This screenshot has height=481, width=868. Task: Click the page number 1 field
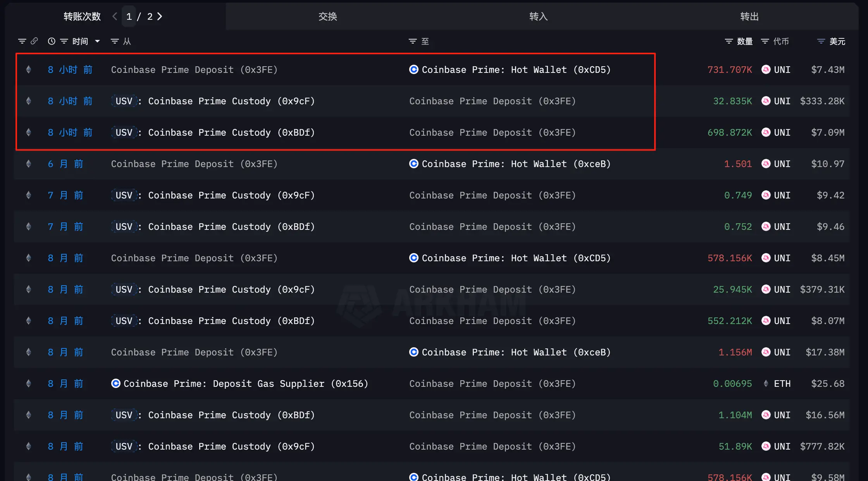129,16
